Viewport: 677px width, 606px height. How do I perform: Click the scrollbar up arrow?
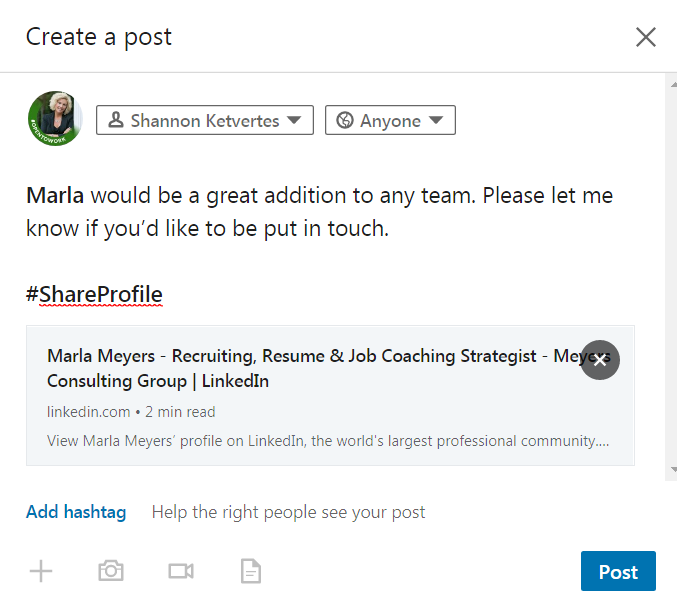(674, 85)
